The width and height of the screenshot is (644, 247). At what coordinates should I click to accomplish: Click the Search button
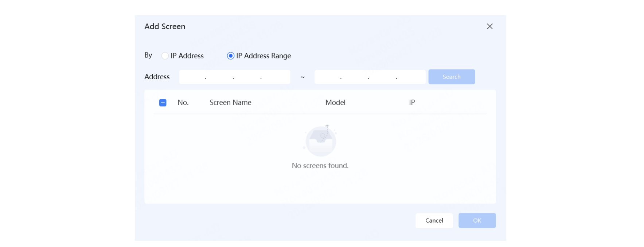click(x=451, y=77)
